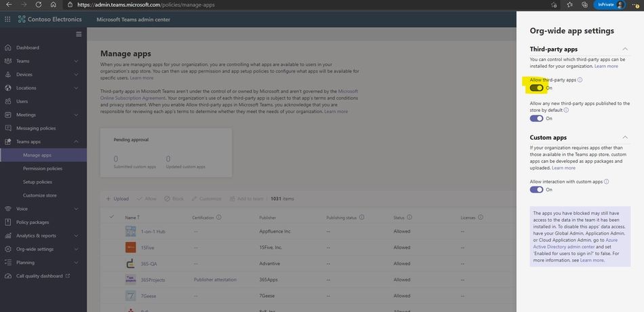Expand the Meetings menu chevron

pyautogui.click(x=77, y=115)
